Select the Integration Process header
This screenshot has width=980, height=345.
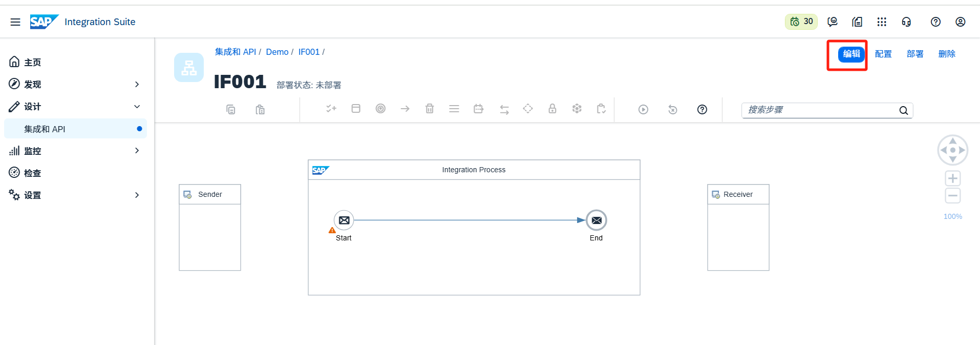click(474, 170)
